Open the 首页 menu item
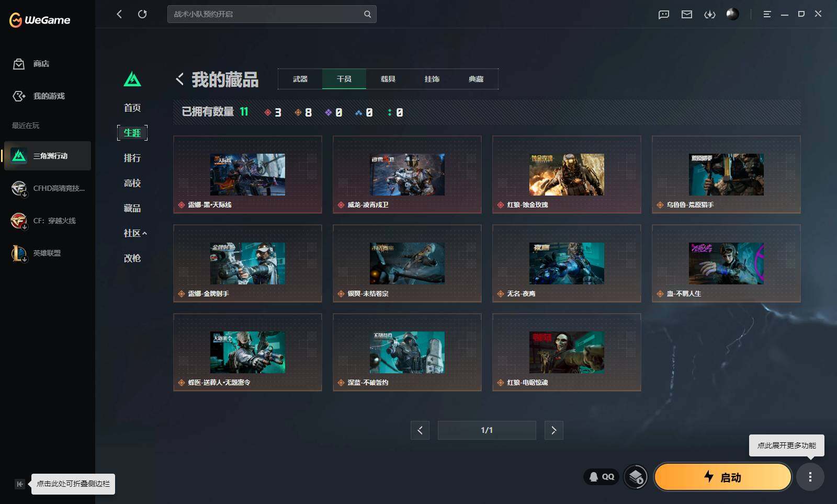Viewport: 837px width, 504px height. (132, 108)
